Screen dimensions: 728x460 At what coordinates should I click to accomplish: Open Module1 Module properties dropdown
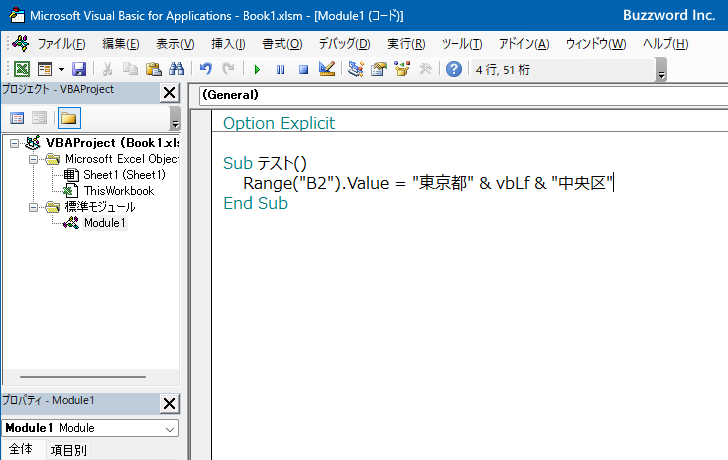(x=91, y=428)
